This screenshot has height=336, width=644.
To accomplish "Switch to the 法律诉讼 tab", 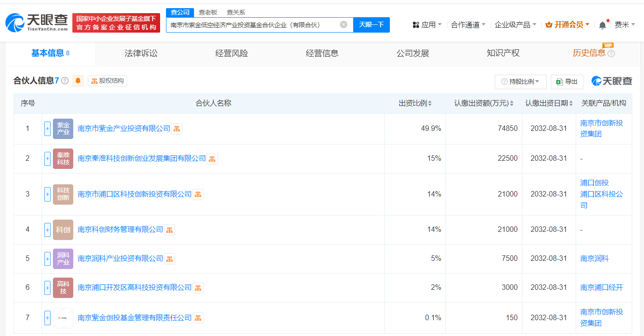I will point(141,53).
